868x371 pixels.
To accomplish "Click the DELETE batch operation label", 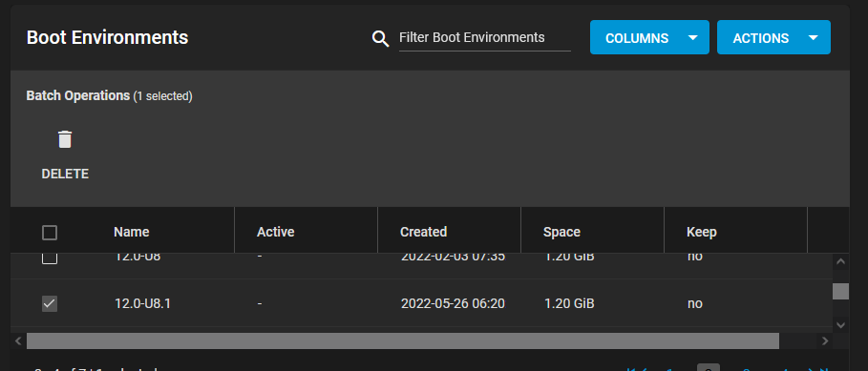I will pos(65,175).
